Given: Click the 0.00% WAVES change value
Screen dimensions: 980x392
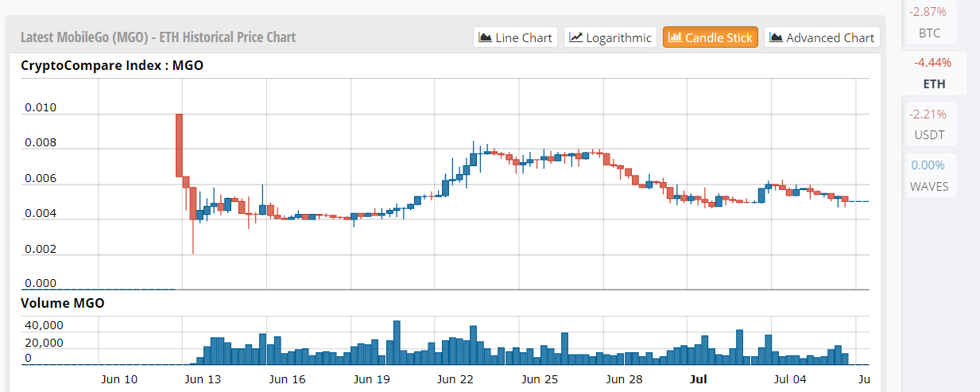Looking at the screenshot, I should pos(928,165).
